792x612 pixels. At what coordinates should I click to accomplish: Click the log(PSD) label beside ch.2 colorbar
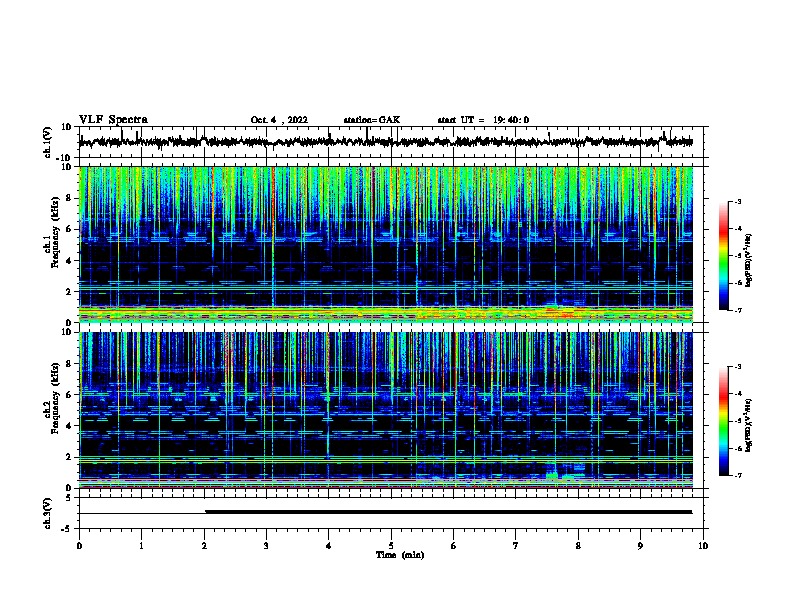click(748, 426)
